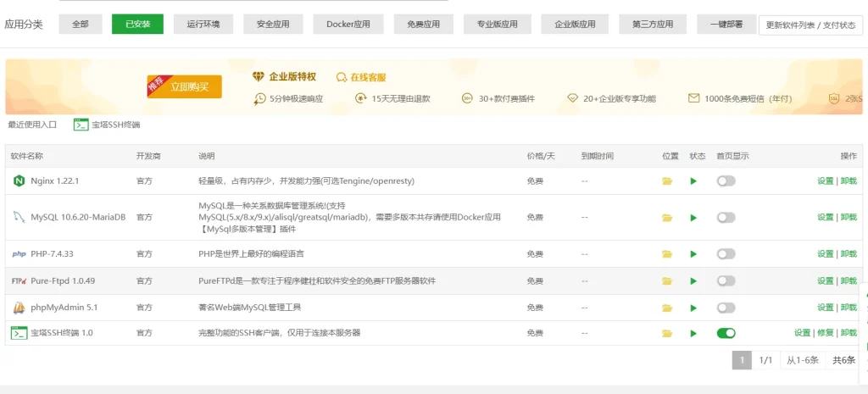Click the PHP logo icon

click(x=19, y=254)
